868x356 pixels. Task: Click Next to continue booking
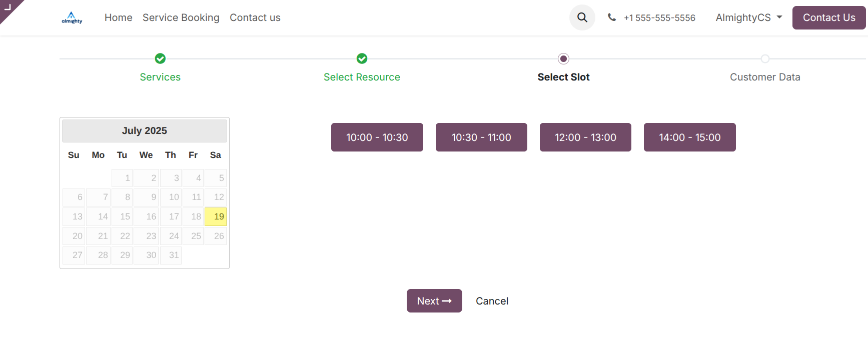point(434,301)
